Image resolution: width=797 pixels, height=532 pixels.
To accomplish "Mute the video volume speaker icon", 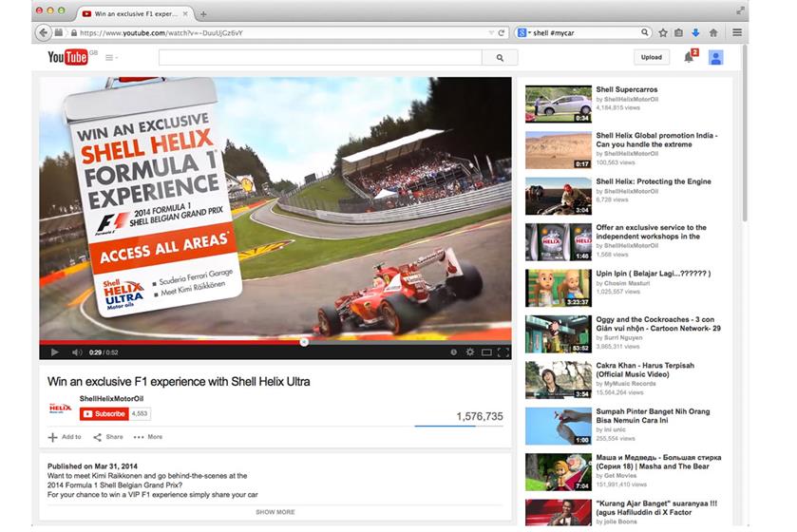I will click(77, 351).
